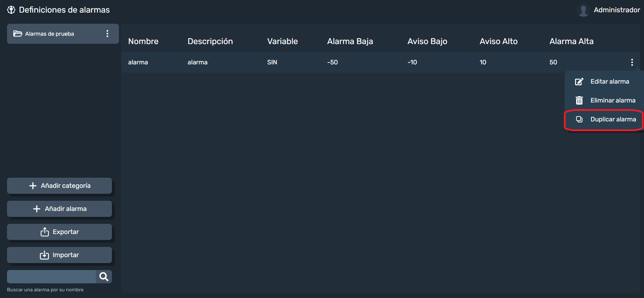The height and width of the screenshot is (298, 644).
Task: Choose Editar alarma from the context menu
Action: (604, 81)
